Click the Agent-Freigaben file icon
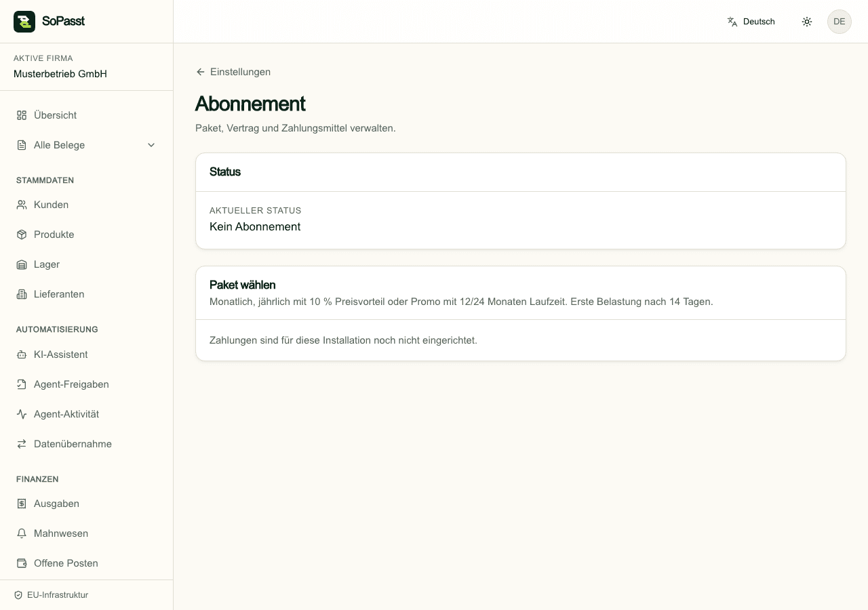This screenshot has width=868, height=610. pos(22,384)
